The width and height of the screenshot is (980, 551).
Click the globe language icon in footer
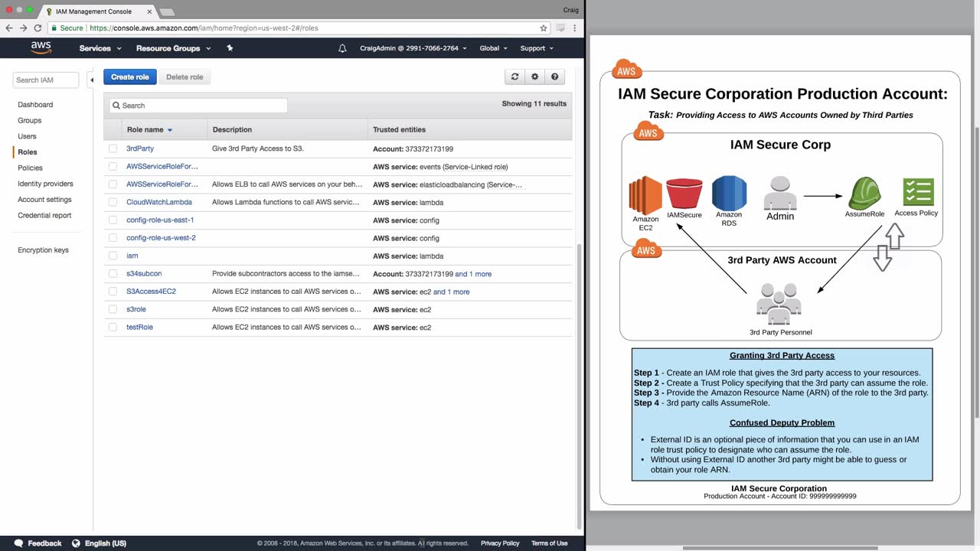click(76, 543)
